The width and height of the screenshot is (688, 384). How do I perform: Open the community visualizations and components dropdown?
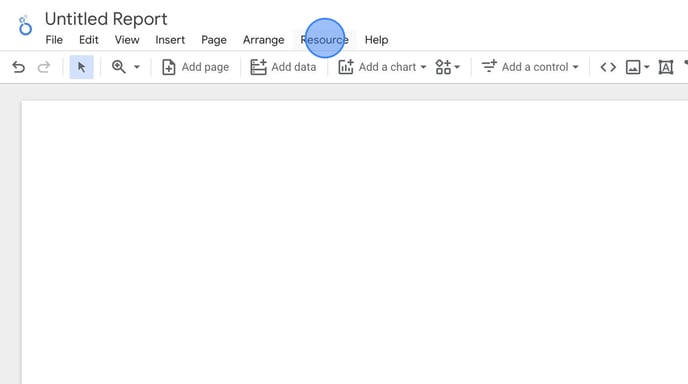[448, 67]
